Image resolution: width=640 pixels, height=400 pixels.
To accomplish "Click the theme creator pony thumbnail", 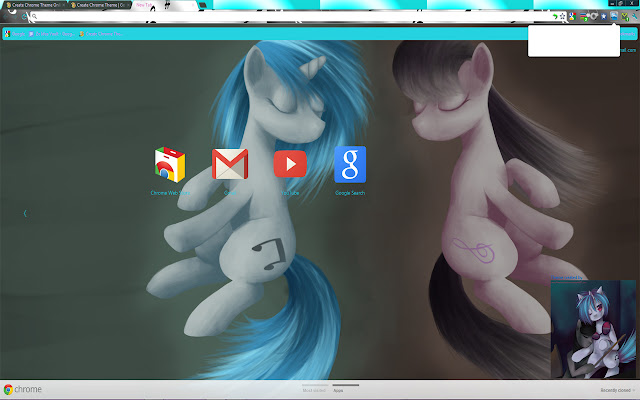I will coord(593,329).
